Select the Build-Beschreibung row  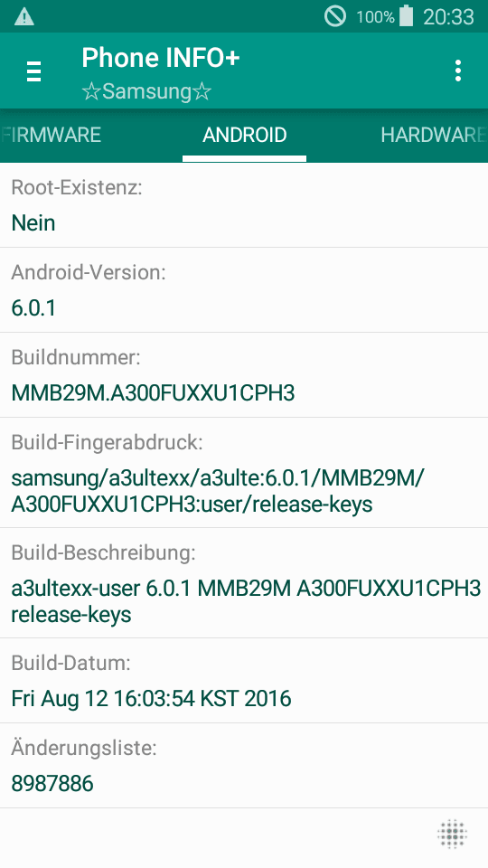(x=244, y=583)
